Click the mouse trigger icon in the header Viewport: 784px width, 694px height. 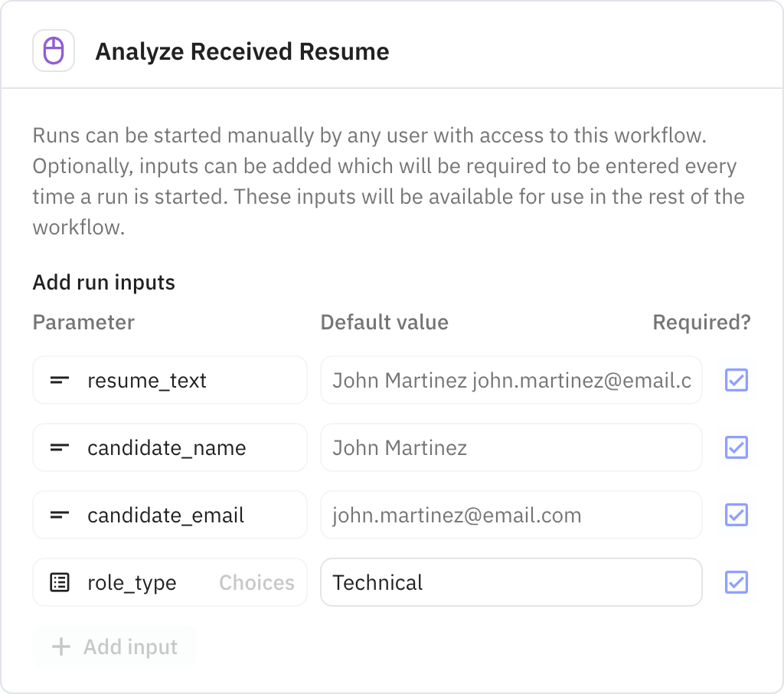tap(54, 50)
